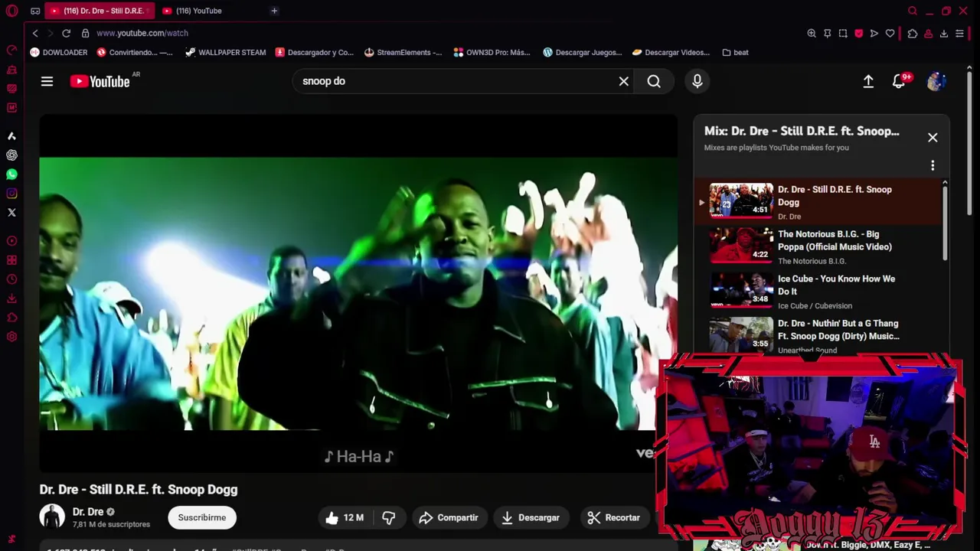Subscribe with the Suscribirme button
The width and height of the screenshot is (980, 551).
tap(202, 517)
